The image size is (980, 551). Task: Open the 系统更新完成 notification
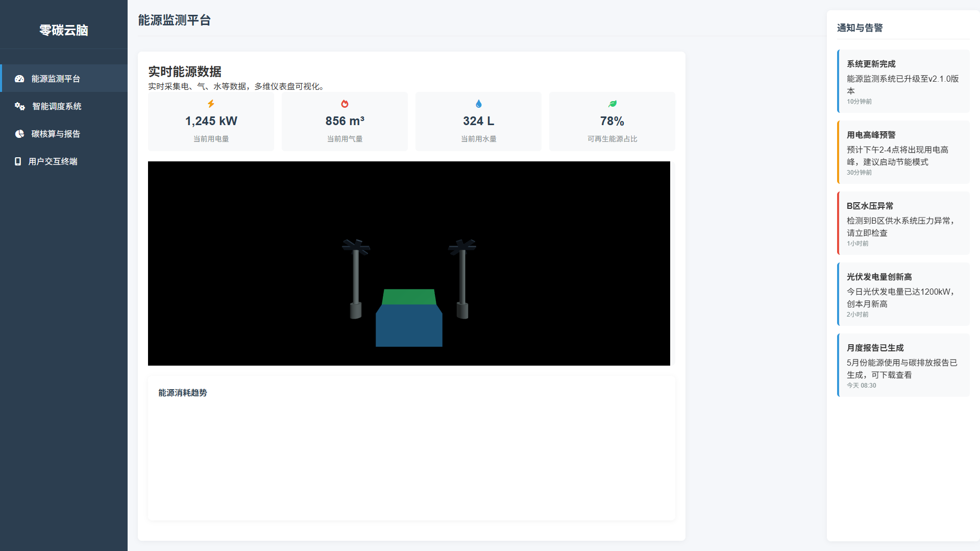(903, 81)
